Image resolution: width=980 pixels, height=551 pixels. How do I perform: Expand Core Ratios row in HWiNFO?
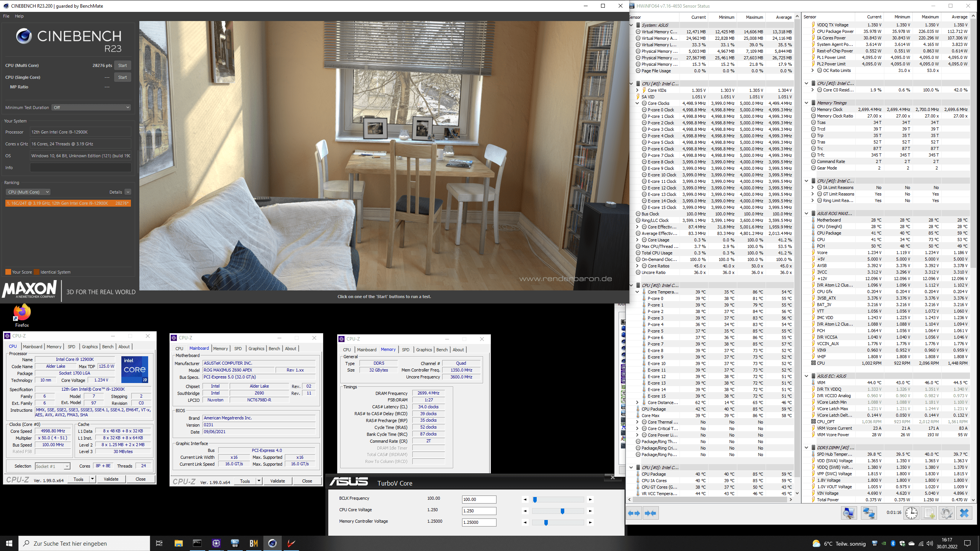click(637, 266)
